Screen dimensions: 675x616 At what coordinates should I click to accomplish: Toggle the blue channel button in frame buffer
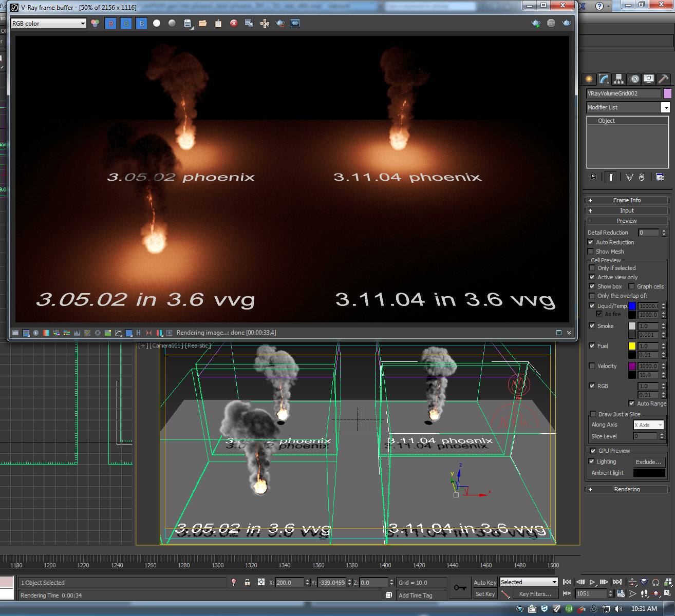[x=141, y=24]
